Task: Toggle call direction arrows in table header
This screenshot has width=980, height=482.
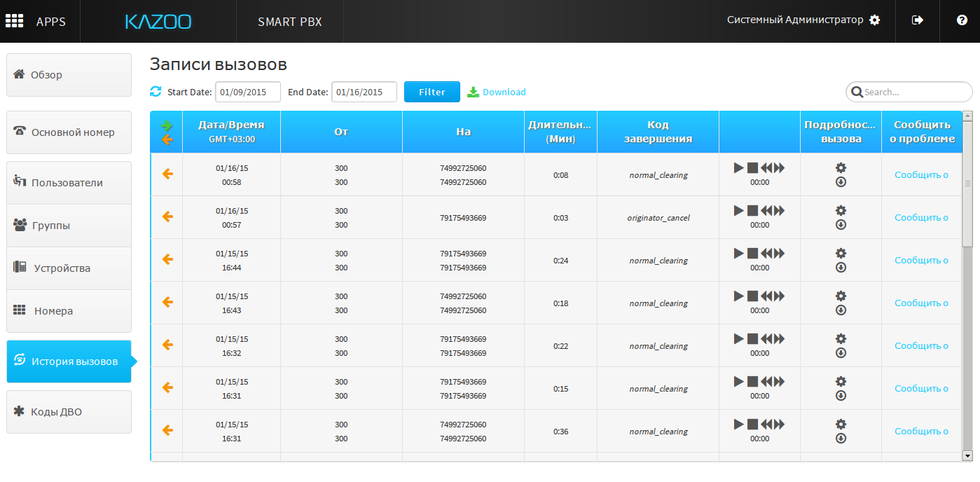Action: pyautogui.click(x=167, y=132)
